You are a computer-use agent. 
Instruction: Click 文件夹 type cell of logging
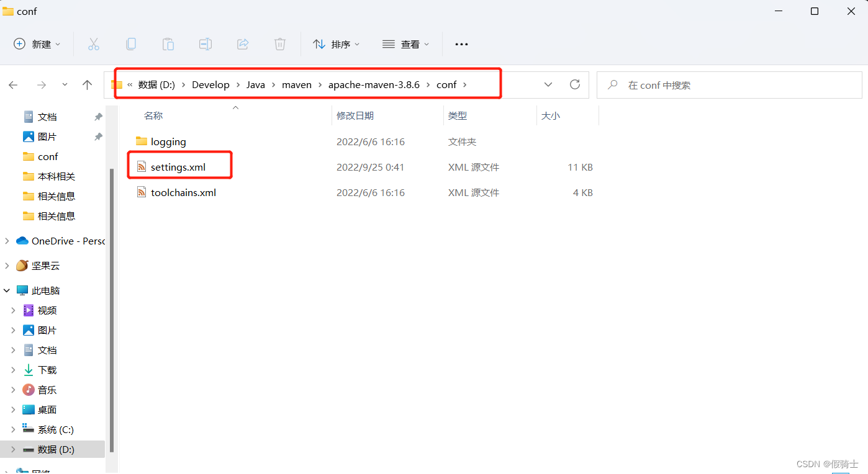(462, 141)
